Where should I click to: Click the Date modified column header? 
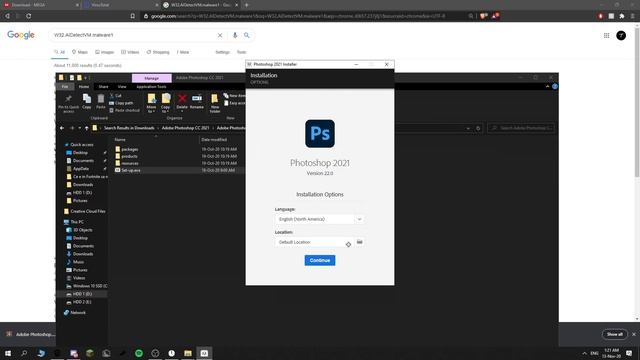point(214,140)
